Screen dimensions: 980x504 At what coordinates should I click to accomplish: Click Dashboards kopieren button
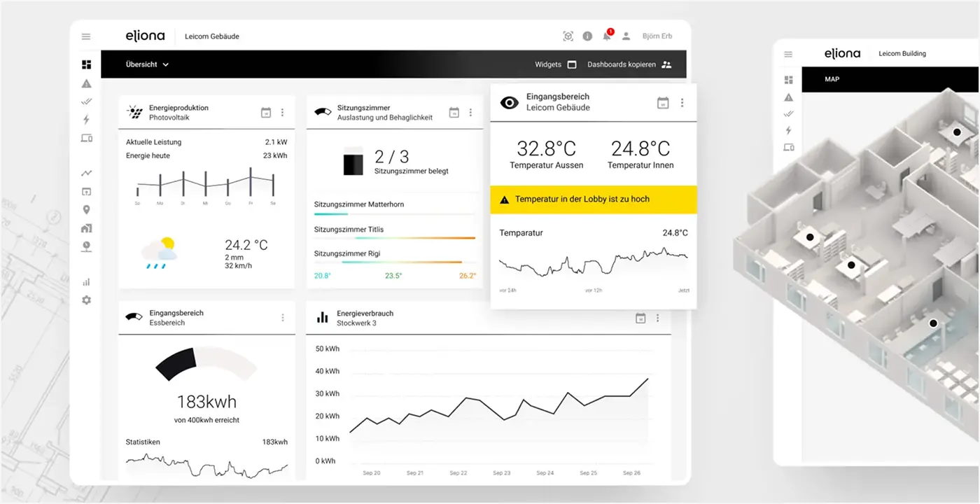[629, 64]
